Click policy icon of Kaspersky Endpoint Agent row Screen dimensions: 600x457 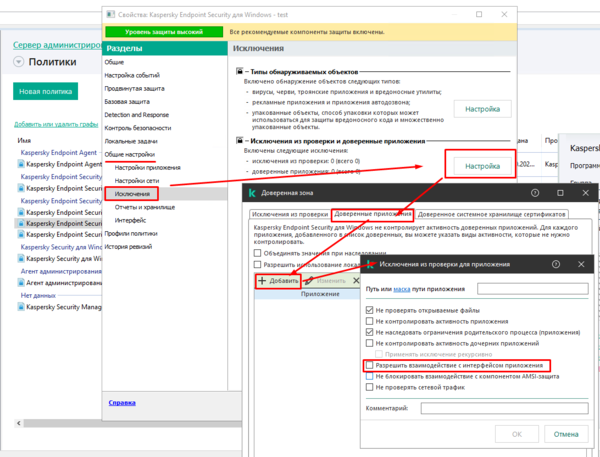(x=21, y=164)
